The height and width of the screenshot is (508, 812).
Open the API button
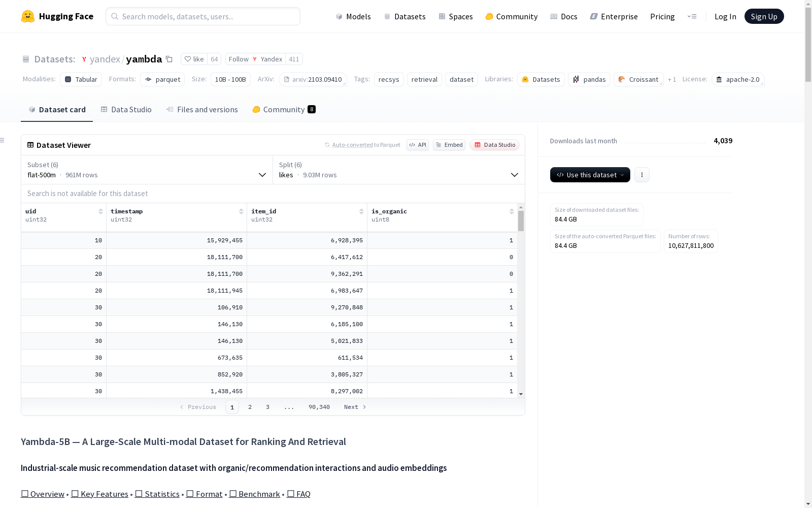418,145
